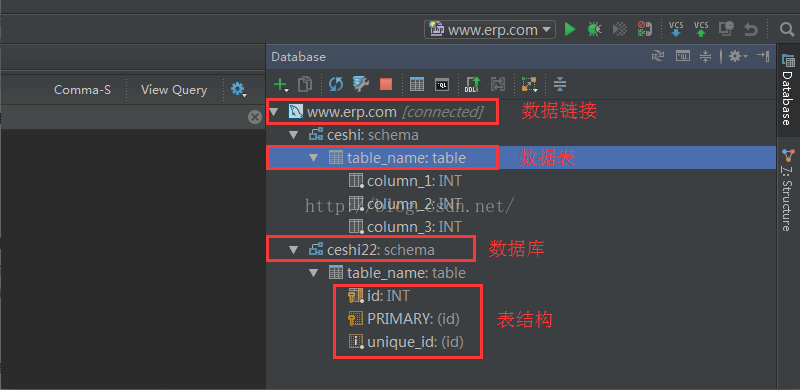
Task: Open the www.erp.com run configuration dropdown
Action: pos(489,30)
